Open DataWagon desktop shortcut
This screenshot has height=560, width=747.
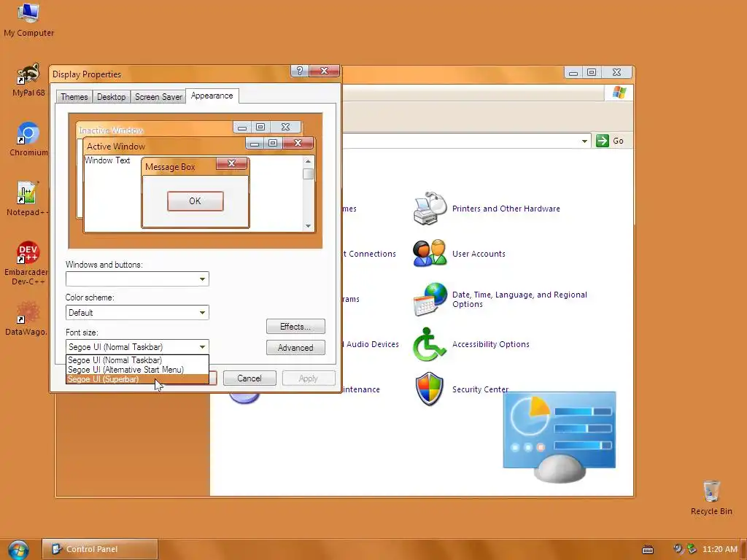pos(27,318)
